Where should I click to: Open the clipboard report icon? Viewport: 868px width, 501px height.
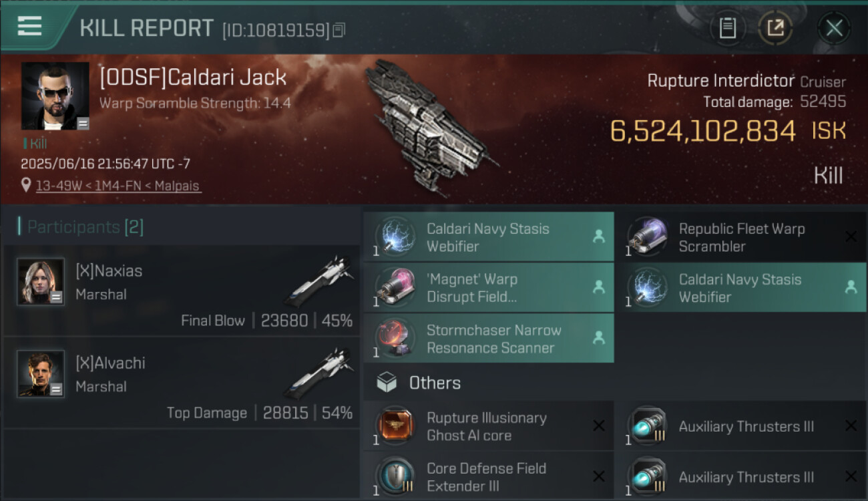[727, 28]
